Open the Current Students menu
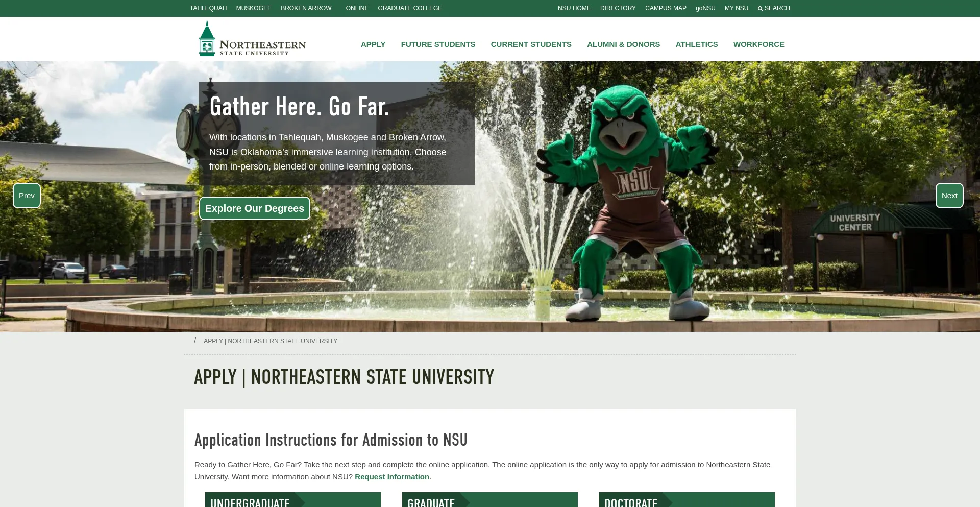 click(x=531, y=44)
